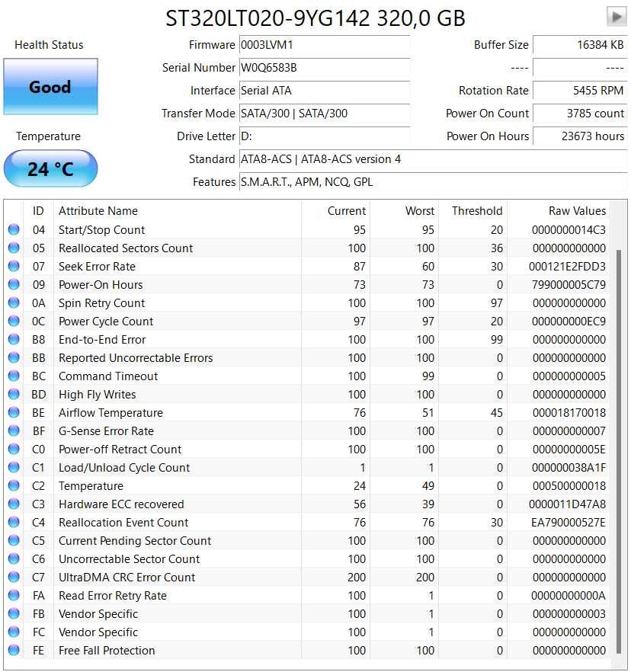This screenshot has height=672, width=631.
Task: Select the Command Timeout attribute name
Action: pyautogui.click(x=108, y=376)
